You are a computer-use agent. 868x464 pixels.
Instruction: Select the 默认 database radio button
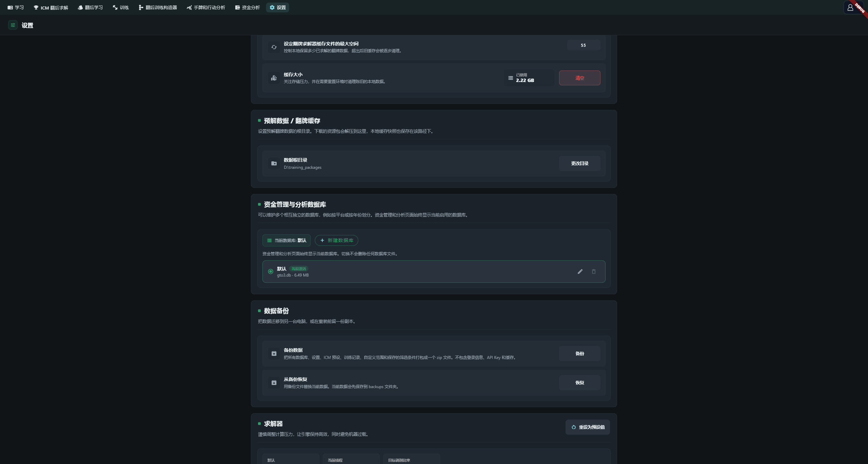[271, 271]
